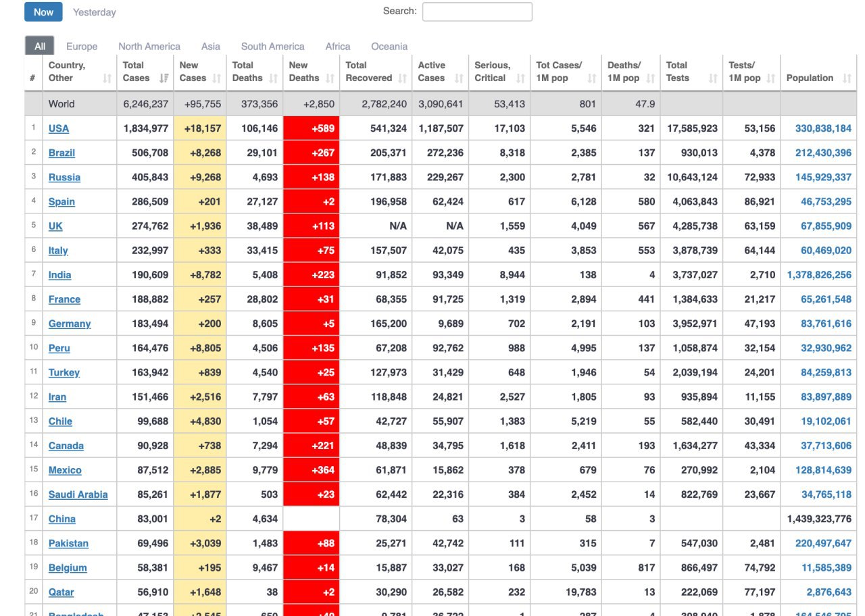Select UK total deaths 38,489
The width and height of the screenshot is (865, 616).
[x=262, y=226]
